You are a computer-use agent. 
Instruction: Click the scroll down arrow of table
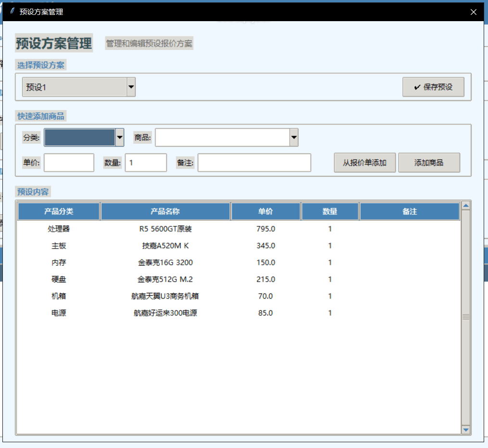pyautogui.click(x=465, y=429)
